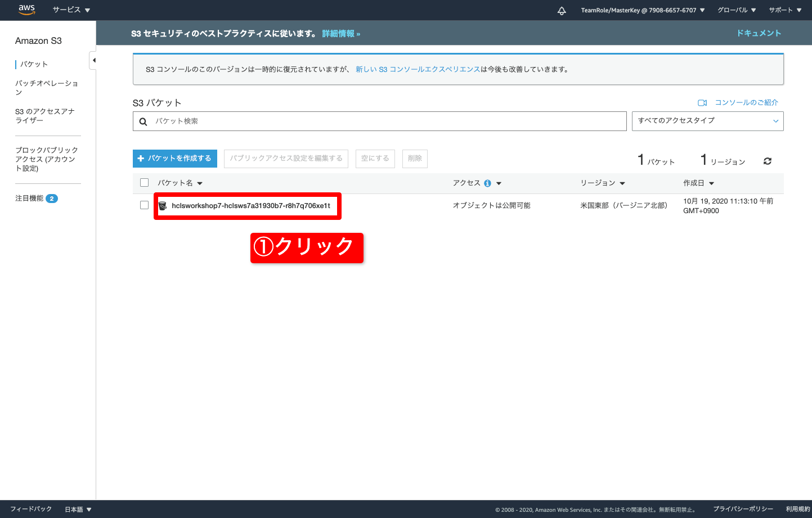Open the コンソールのご紹介 link
The image size is (812, 518).
746,103
